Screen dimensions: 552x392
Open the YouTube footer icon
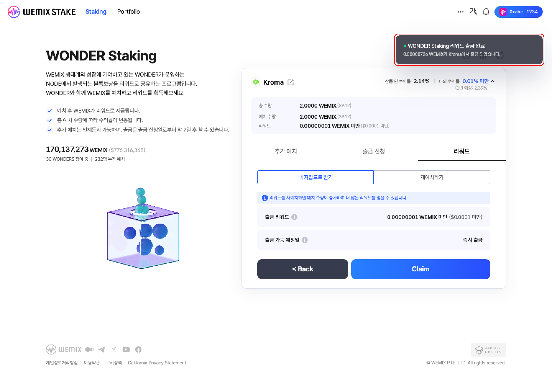126,349
